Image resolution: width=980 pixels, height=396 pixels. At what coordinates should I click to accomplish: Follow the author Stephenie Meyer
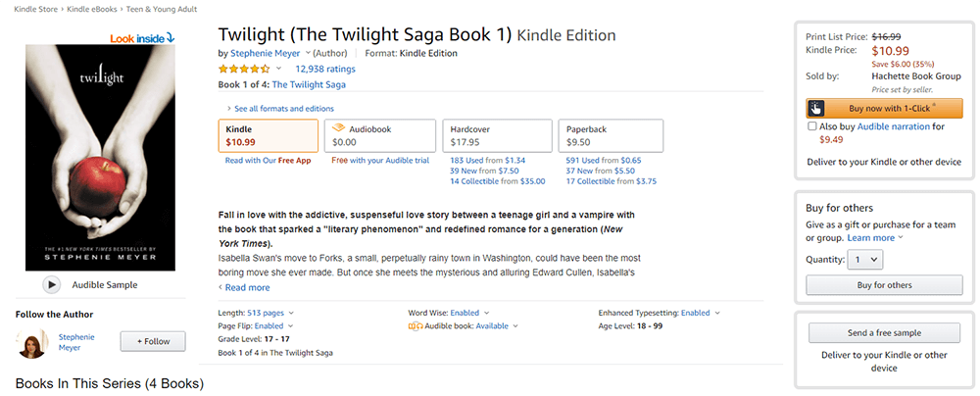(x=152, y=341)
